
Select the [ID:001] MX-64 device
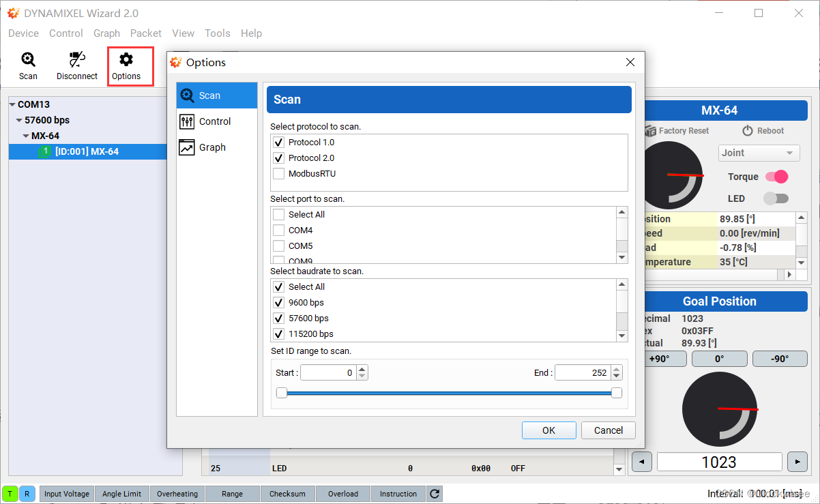(87, 151)
